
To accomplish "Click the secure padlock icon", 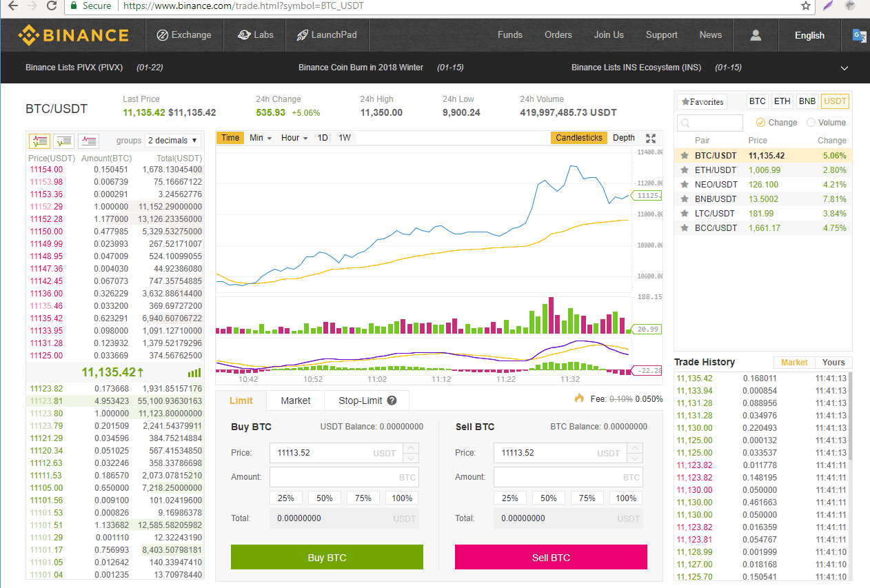I will coord(74,6).
